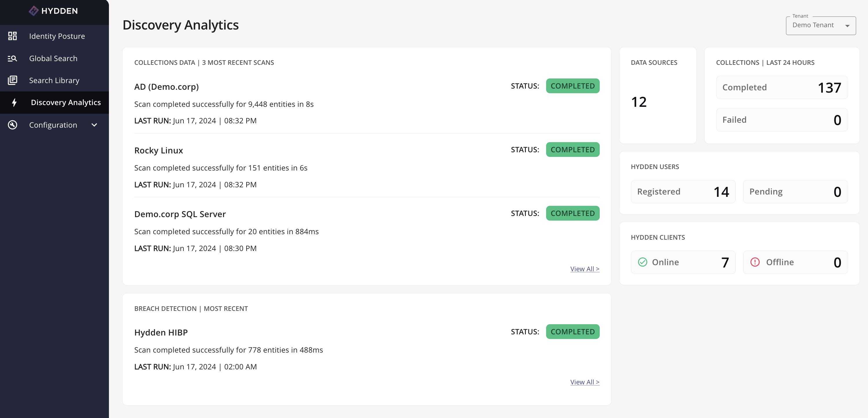Image resolution: width=868 pixels, height=418 pixels.
Task: Click the Global Search magnifier icon
Action: (x=12, y=58)
